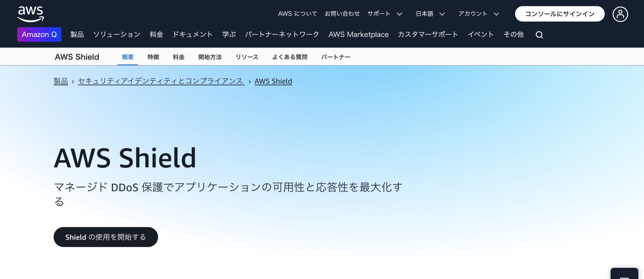Open the chat widget at bottom right

point(624,274)
